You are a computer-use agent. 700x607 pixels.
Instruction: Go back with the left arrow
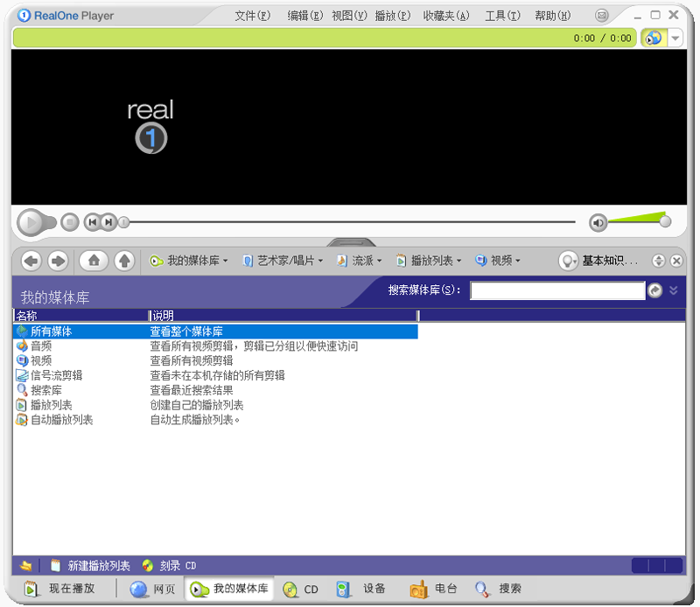31,261
